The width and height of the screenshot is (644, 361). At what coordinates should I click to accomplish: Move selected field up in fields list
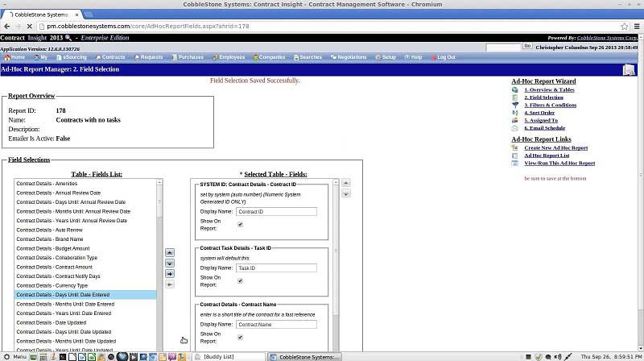coord(170,252)
